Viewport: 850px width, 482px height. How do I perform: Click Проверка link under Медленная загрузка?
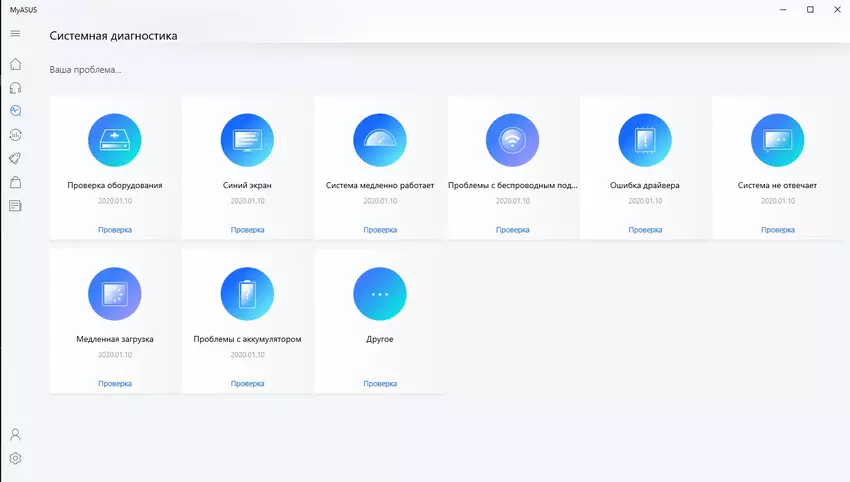(x=115, y=384)
